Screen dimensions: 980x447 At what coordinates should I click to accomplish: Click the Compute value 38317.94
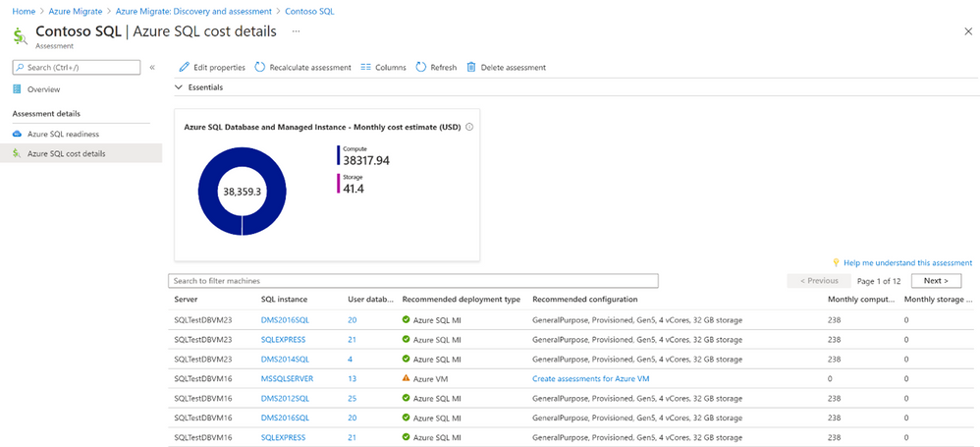click(366, 161)
